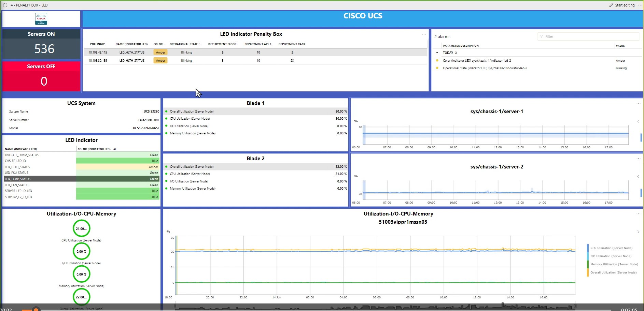Screen dimensions: 644x311
Task: Sort by DEPLOYMENT RACK column header
Action: 292,44
